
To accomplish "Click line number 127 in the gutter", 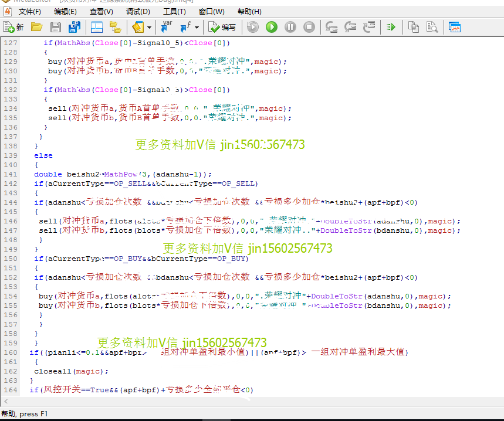I will tap(11, 43).
